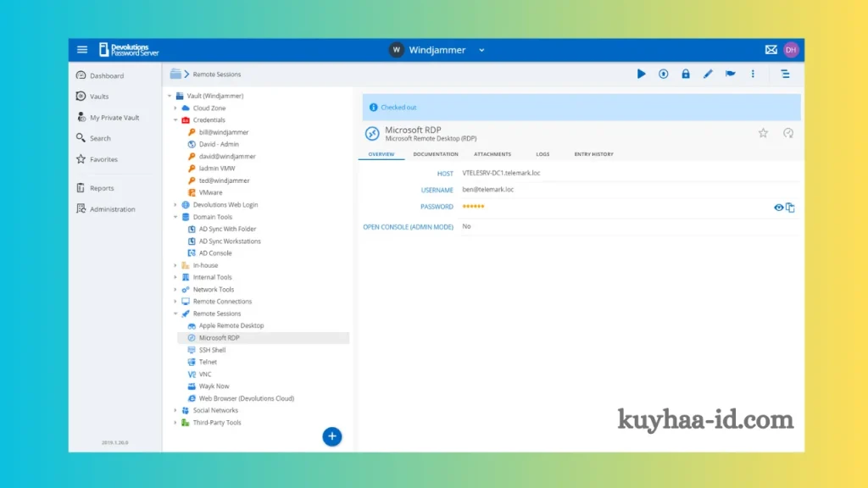
Task: Click the Devolutions Password Server logo
Action: 129,50
